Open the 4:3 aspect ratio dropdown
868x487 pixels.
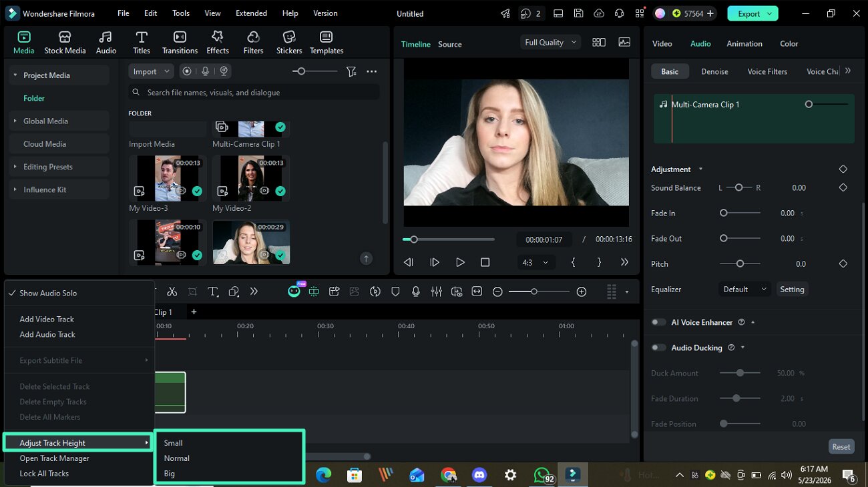tap(535, 263)
